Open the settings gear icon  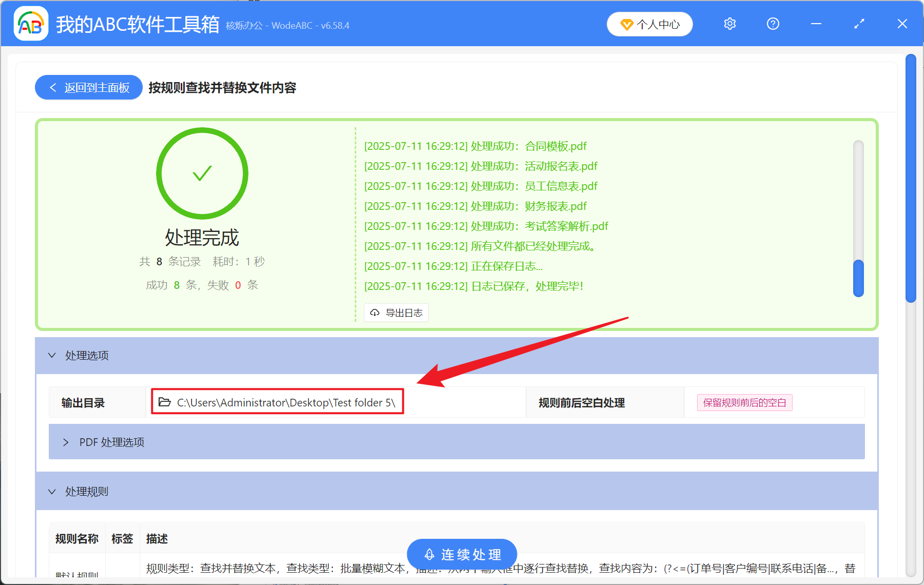pos(729,24)
